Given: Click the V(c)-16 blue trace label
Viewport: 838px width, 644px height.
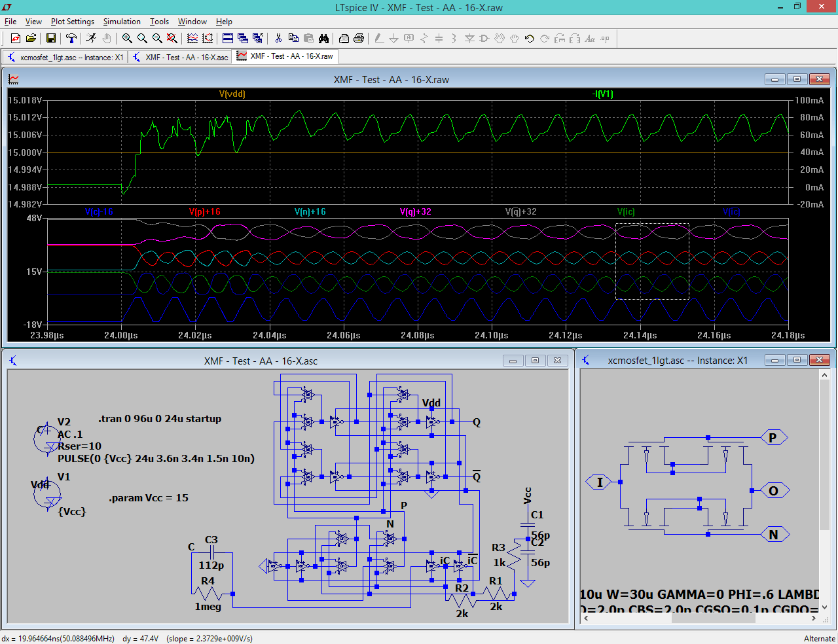Looking at the screenshot, I should point(99,211).
